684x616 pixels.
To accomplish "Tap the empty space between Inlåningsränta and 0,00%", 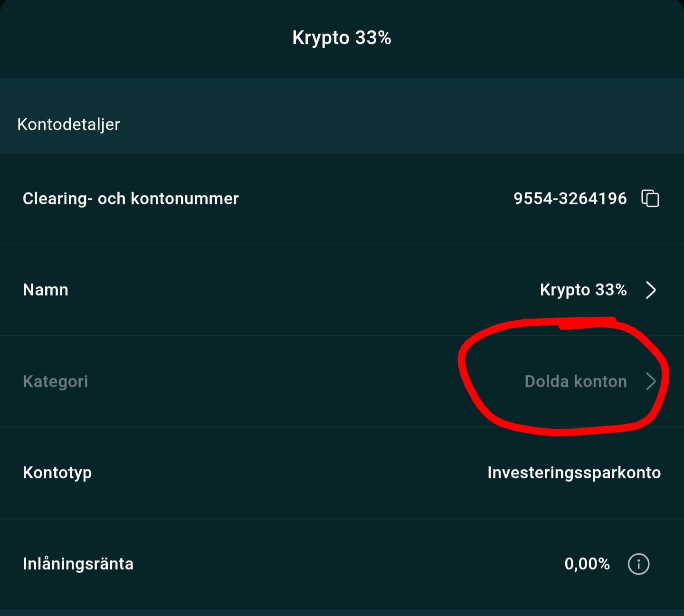I will coord(349,564).
